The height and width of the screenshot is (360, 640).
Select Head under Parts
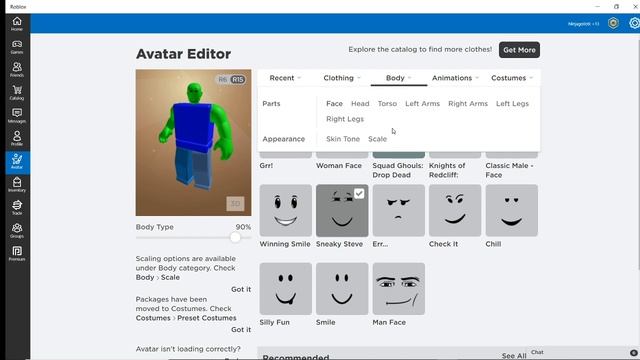[x=360, y=104]
